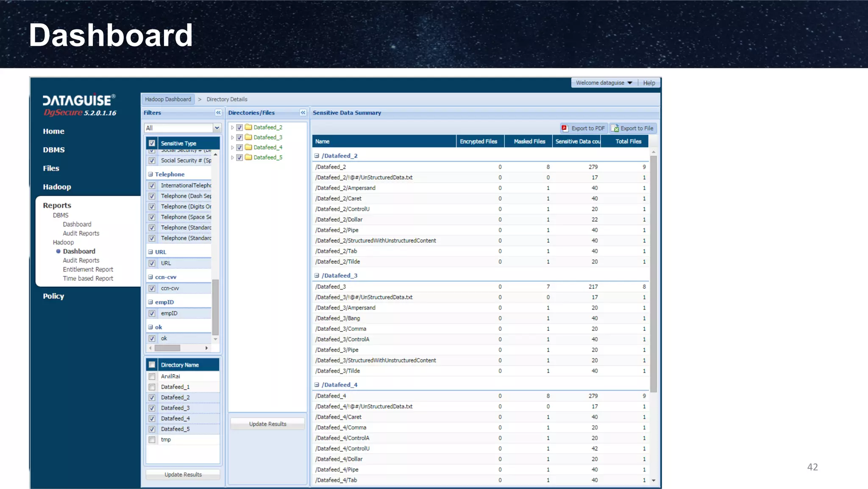Open the Welcome dataguise user menu
This screenshot has width=868, height=489.
[604, 83]
